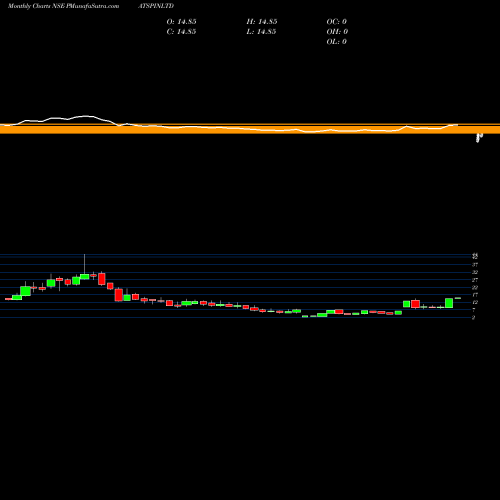Select the ATSPINLTD ticker symbol
Screen dimensions: 500x500
click(x=156, y=6)
